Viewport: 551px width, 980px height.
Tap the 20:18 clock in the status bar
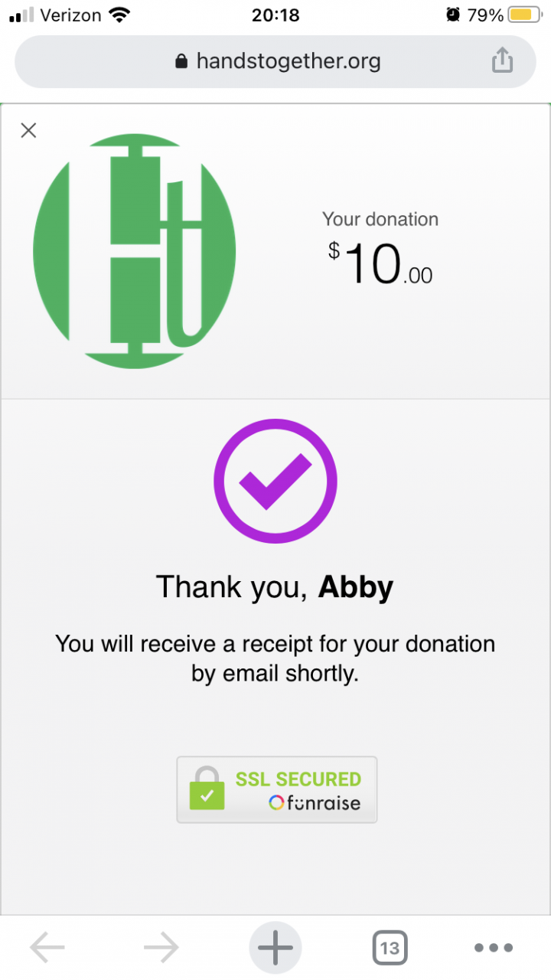pos(275,15)
